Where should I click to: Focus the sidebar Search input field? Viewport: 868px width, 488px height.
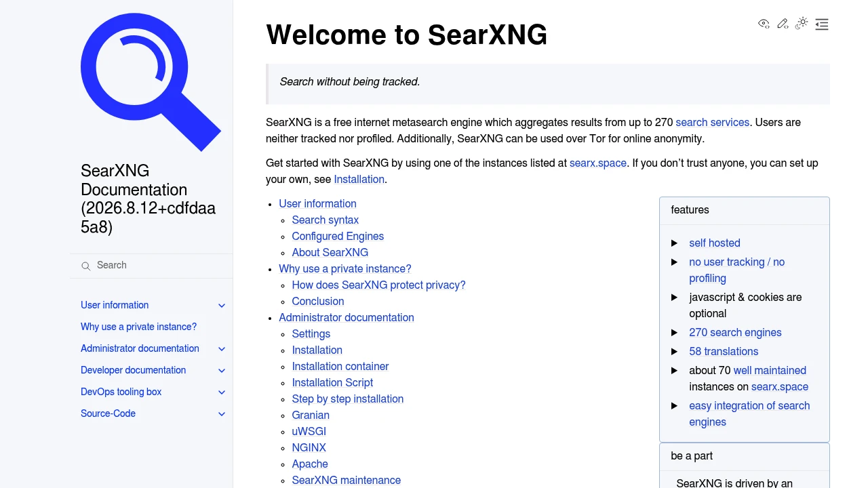[x=151, y=265]
